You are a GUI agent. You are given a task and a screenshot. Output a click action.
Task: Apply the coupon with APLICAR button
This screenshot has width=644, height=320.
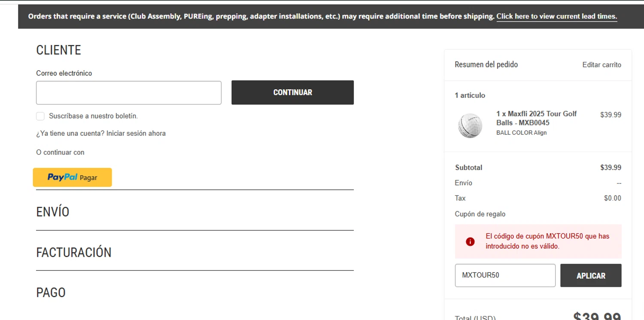coord(591,275)
